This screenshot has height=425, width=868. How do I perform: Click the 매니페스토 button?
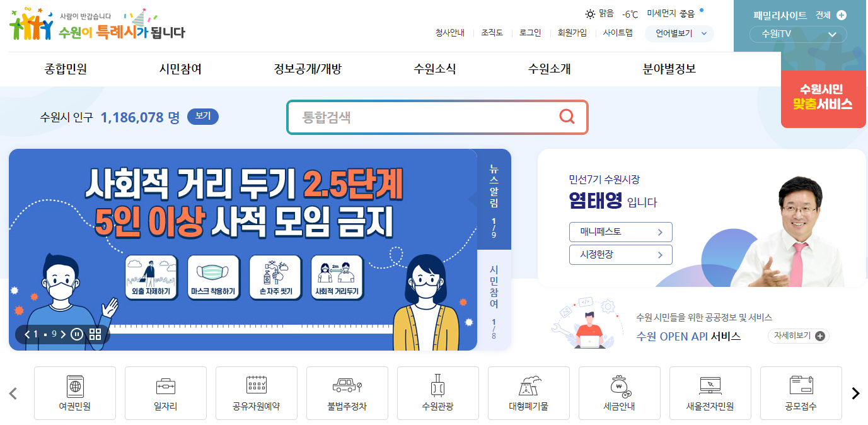point(621,232)
